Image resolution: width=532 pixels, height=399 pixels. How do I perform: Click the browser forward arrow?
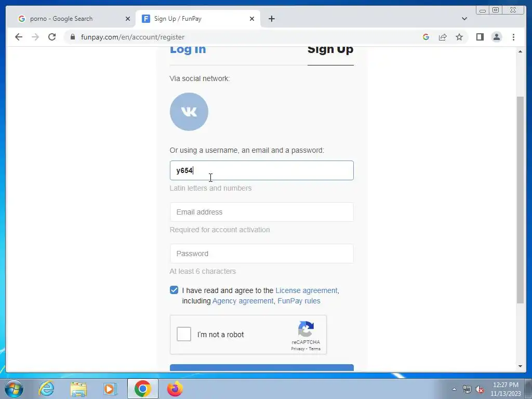click(x=35, y=37)
